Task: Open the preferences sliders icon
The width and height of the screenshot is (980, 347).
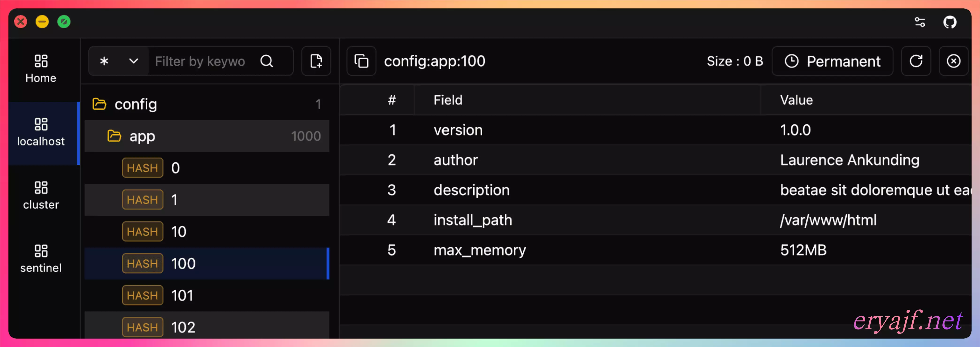Action: pyautogui.click(x=919, y=22)
